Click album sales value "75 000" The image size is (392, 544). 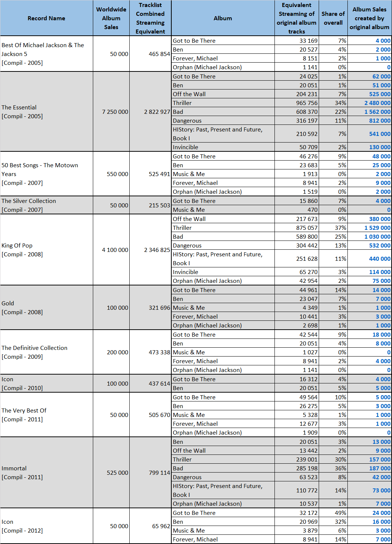point(381,281)
